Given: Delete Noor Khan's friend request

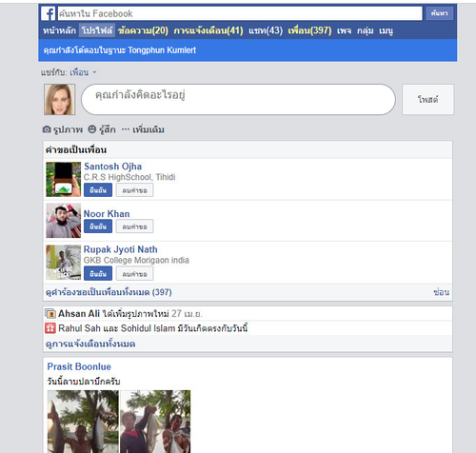Looking at the screenshot, I should point(134,226).
